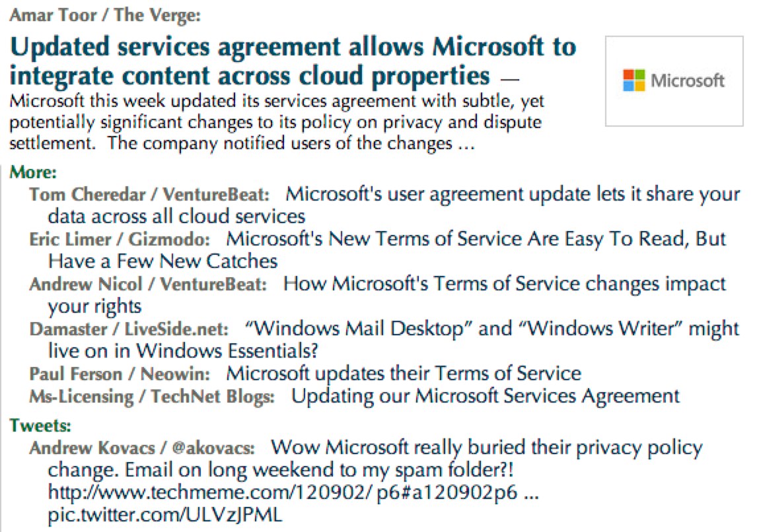Viewport: 757px width, 532px height.
Task: Click the Eric Limer / Gizmodo source link
Action: click(x=120, y=239)
